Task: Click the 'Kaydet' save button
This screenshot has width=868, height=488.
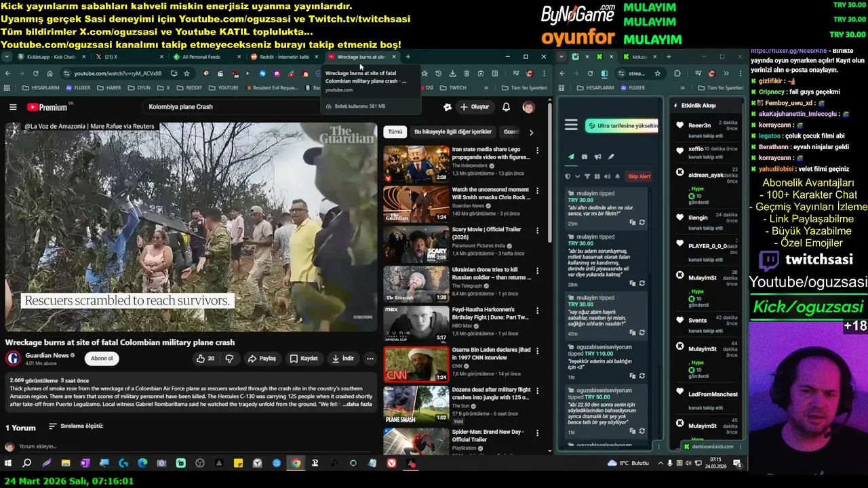Action: (x=303, y=359)
